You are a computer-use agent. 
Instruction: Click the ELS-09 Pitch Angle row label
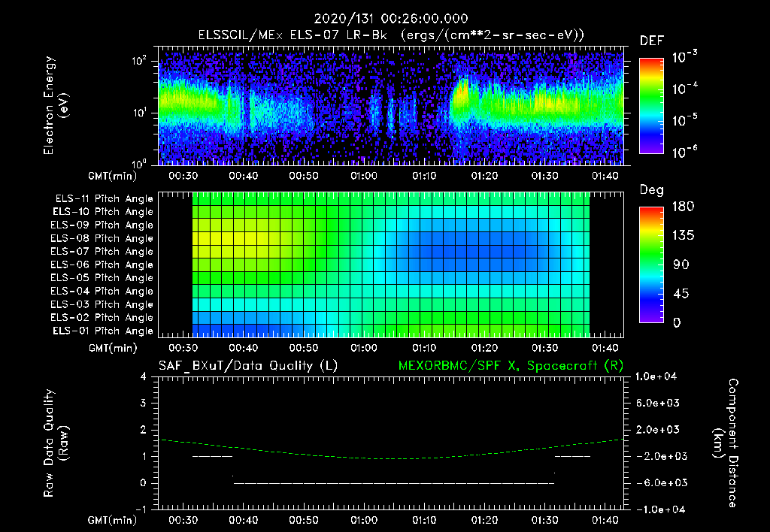point(102,225)
